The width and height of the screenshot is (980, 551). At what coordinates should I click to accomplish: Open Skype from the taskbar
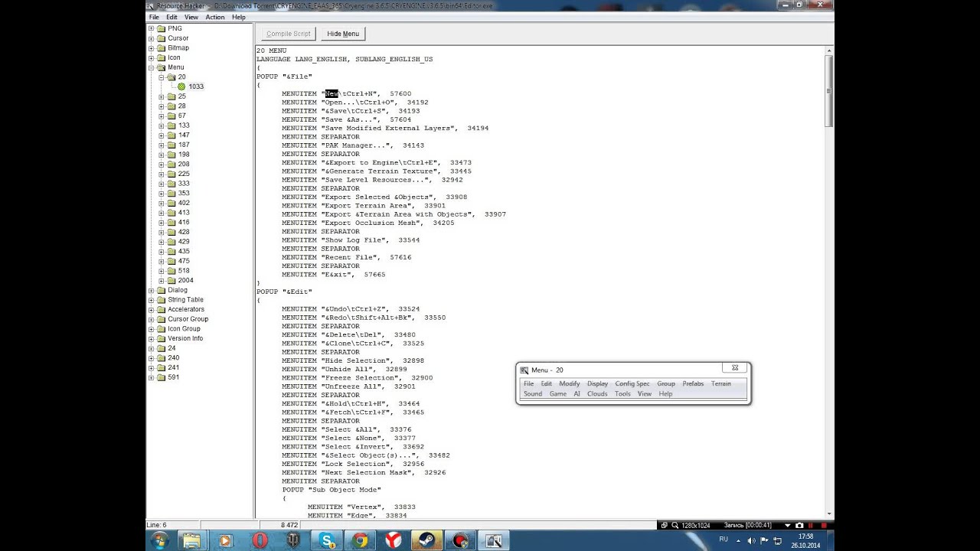point(327,540)
